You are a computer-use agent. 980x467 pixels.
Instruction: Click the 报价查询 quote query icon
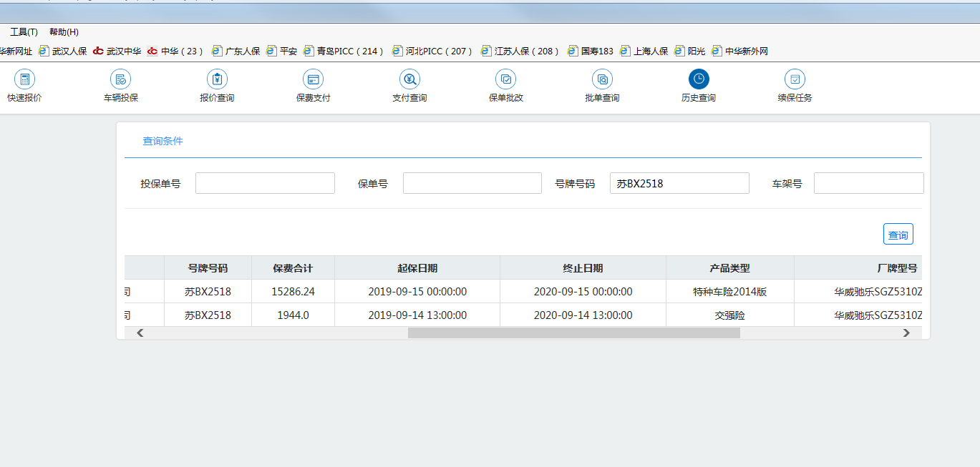217,80
